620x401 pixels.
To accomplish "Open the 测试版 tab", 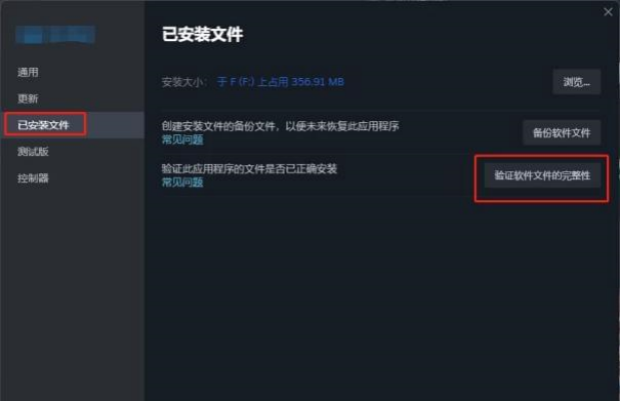I will coord(33,151).
